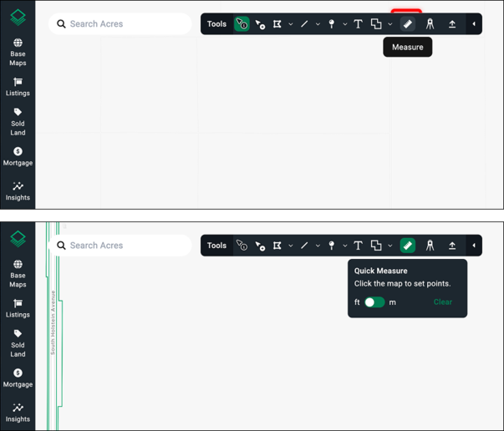
Task: Deactivate the green highlighted Measure ruler tool
Action: click(x=408, y=246)
